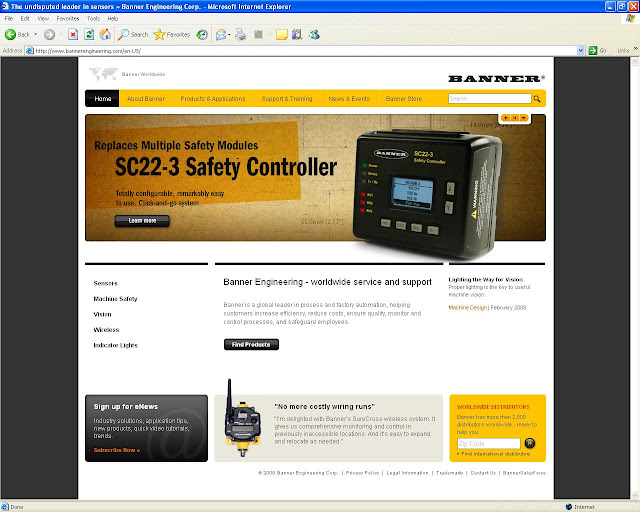Open the Favorites menu

tap(68, 18)
